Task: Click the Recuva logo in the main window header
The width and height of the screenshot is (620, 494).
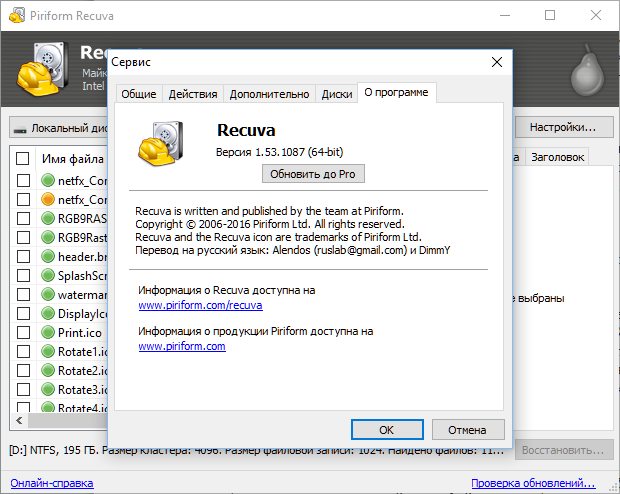Action: [41, 69]
